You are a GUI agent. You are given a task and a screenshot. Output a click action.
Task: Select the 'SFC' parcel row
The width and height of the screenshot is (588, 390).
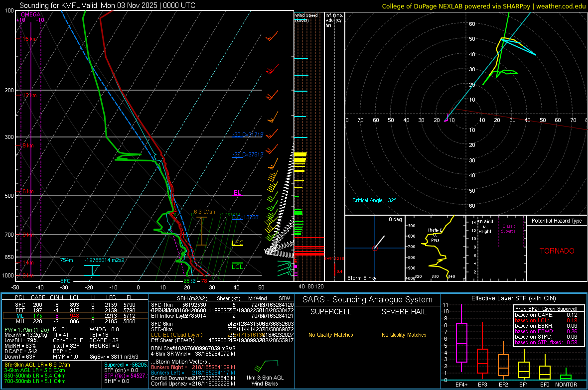tap(75, 305)
